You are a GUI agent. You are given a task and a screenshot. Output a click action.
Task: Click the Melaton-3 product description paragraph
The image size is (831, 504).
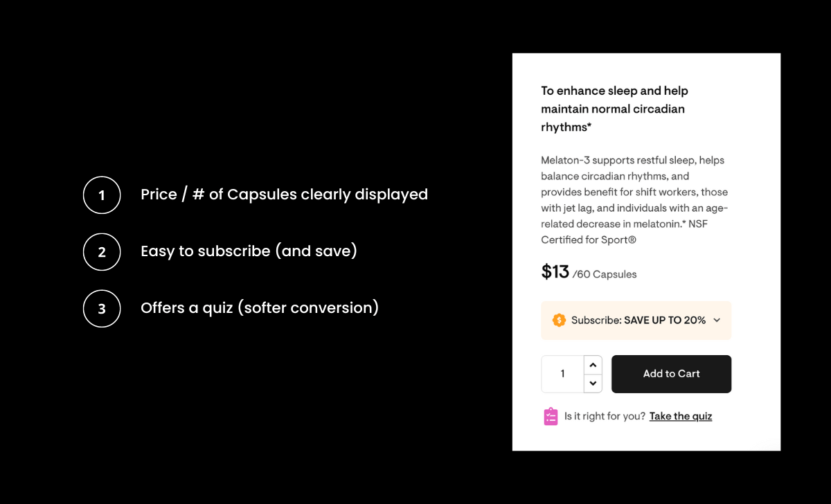[634, 200]
